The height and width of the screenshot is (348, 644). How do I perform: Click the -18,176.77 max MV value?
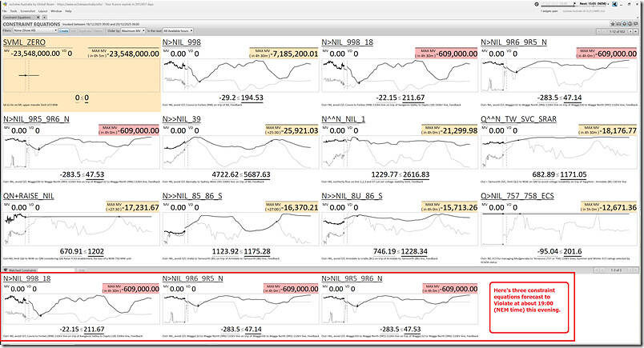pyautogui.click(x=619, y=130)
